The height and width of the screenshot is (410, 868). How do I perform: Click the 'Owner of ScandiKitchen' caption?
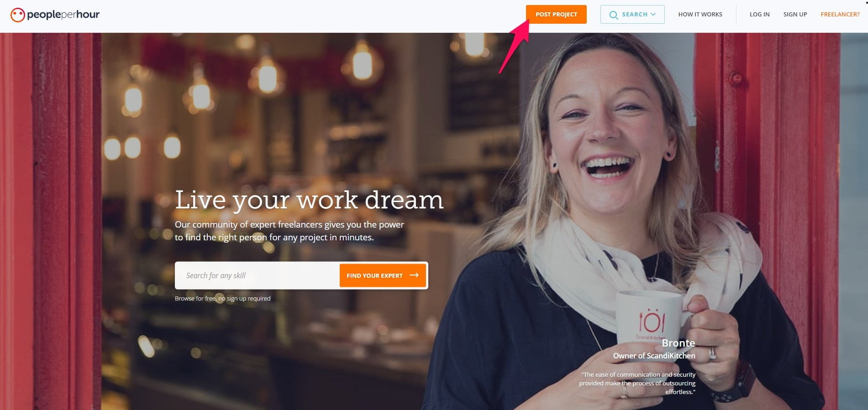coord(654,356)
